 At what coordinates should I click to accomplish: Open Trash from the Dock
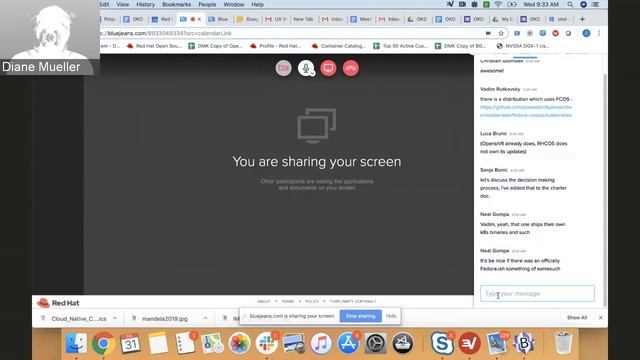(563, 343)
